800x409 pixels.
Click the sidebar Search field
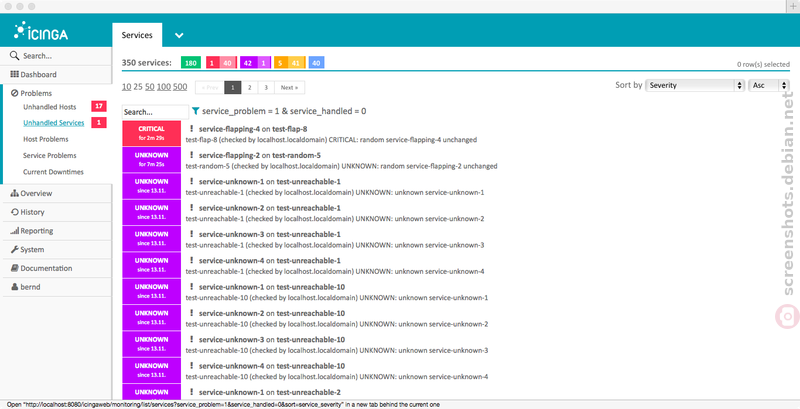click(56, 56)
